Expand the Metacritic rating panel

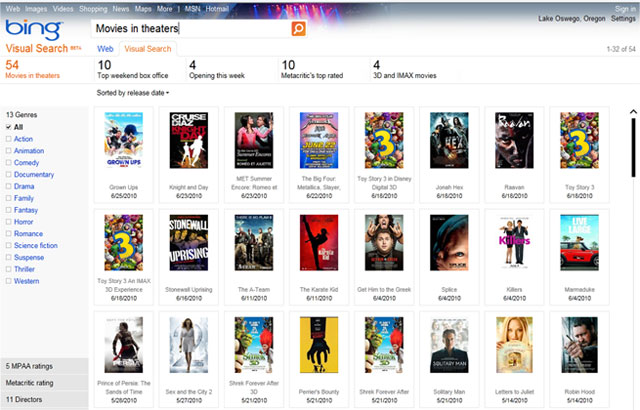point(44,383)
